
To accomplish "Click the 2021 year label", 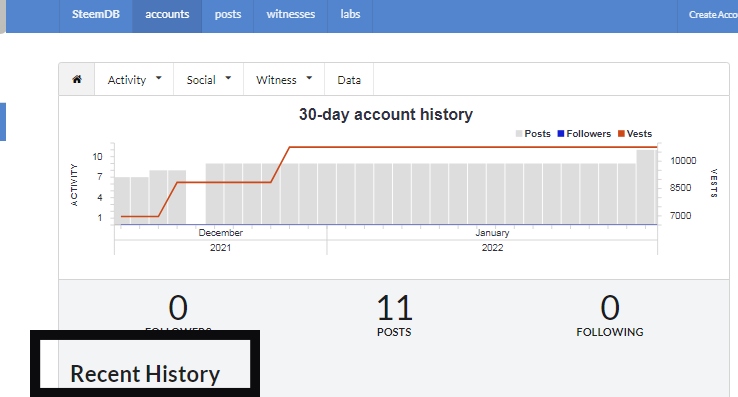I will point(220,248).
